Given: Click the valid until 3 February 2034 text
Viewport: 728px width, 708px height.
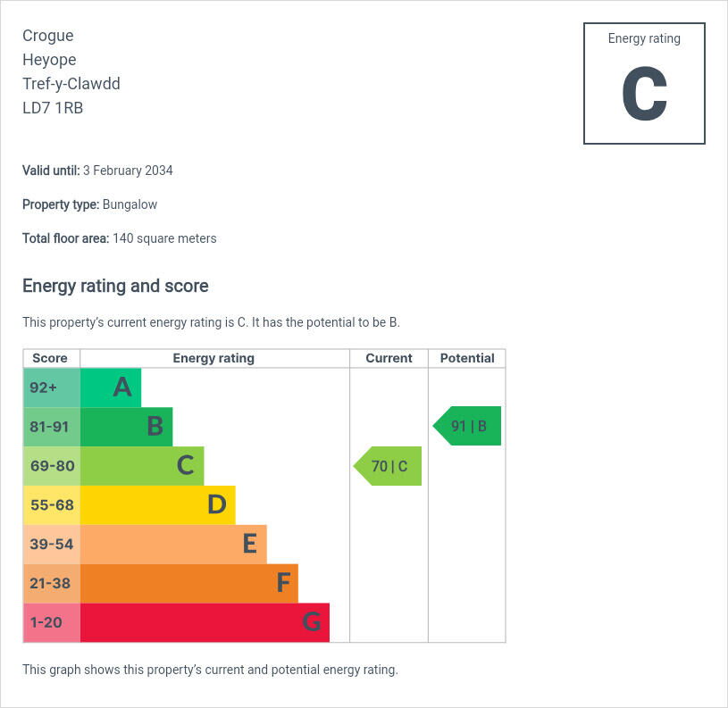Looking at the screenshot, I should [x=97, y=171].
